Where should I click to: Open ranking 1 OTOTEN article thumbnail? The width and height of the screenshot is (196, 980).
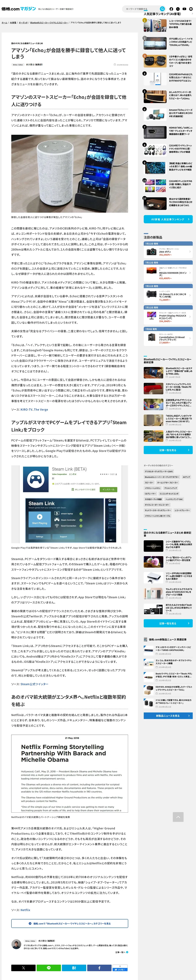(155, 25)
